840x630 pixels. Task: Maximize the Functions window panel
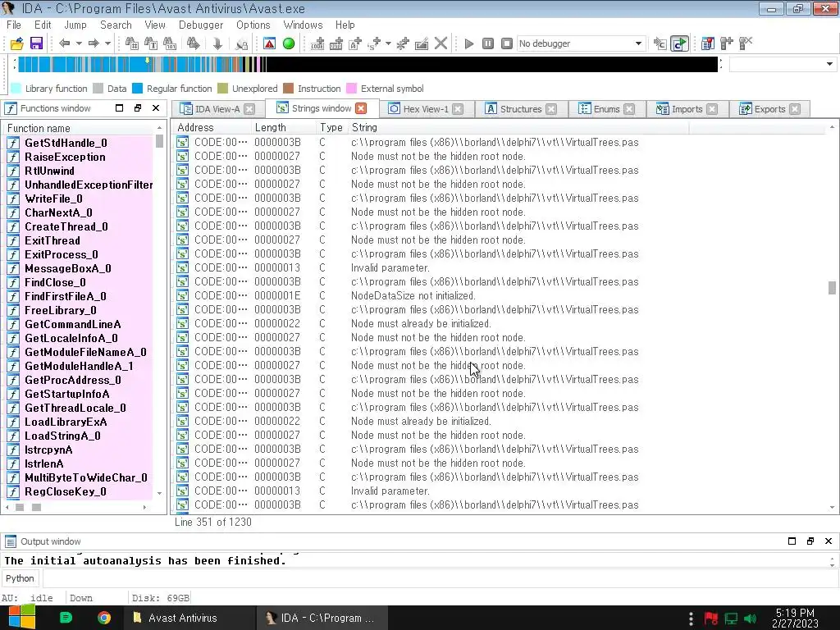pyautogui.click(x=120, y=107)
